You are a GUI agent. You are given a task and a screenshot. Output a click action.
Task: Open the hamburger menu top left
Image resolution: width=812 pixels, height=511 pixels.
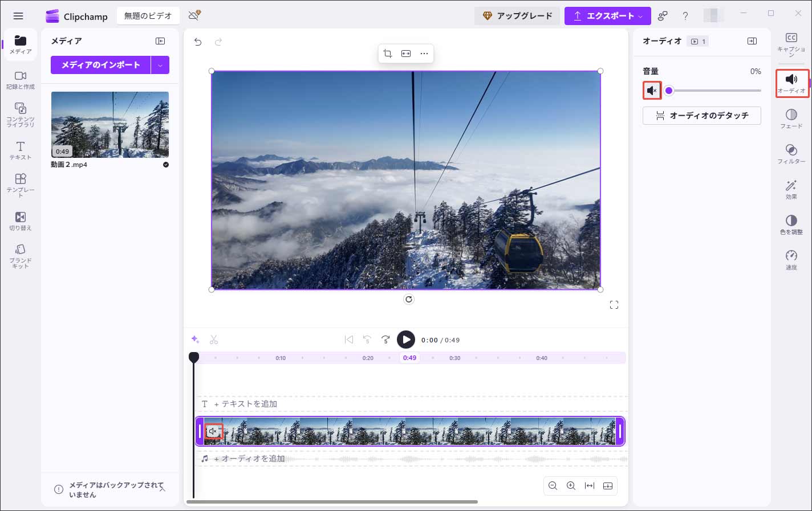[x=18, y=15]
